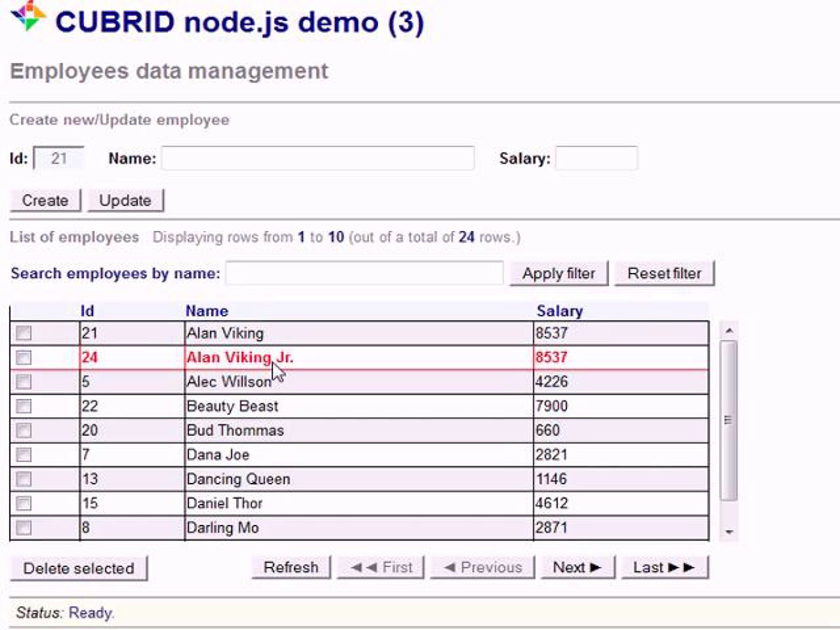840x630 pixels.
Task: Click into the Salary input field
Action: [596, 158]
